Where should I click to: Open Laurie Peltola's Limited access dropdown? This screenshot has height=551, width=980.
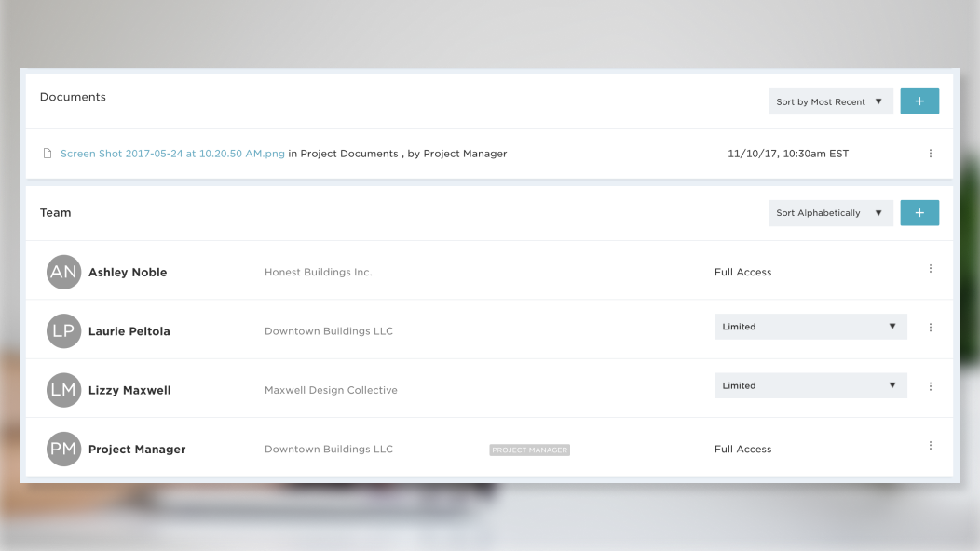tap(810, 327)
